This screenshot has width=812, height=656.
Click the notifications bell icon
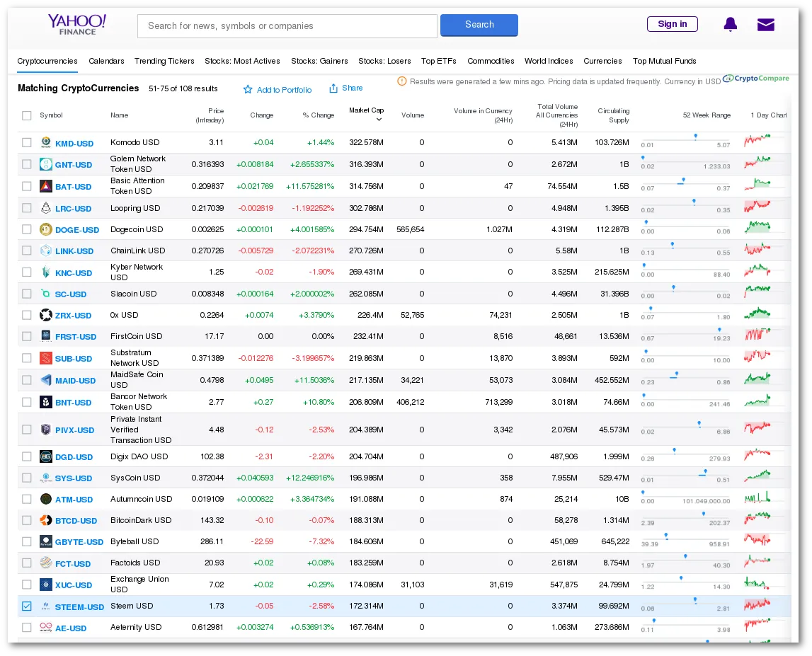coord(730,25)
